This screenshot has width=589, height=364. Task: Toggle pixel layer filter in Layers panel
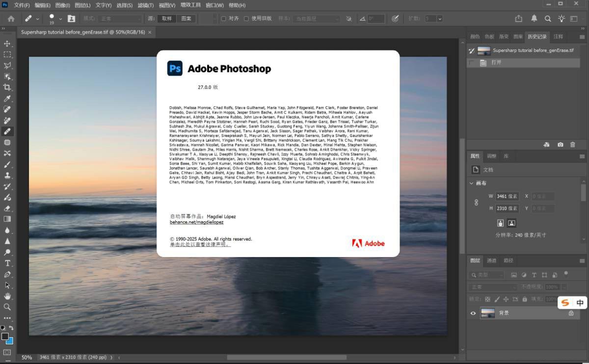click(x=514, y=275)
